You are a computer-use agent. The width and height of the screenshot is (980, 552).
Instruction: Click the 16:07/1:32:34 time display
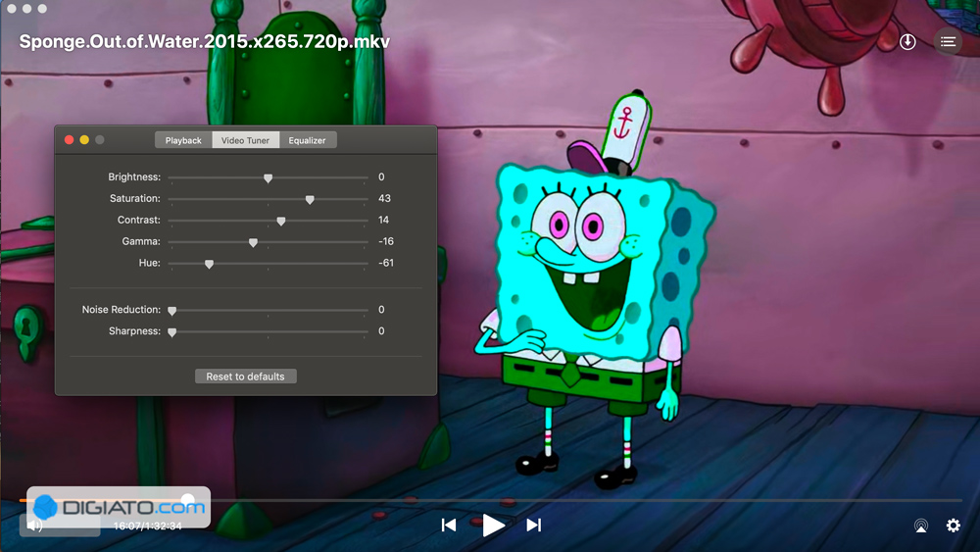[x=148, y=526]
